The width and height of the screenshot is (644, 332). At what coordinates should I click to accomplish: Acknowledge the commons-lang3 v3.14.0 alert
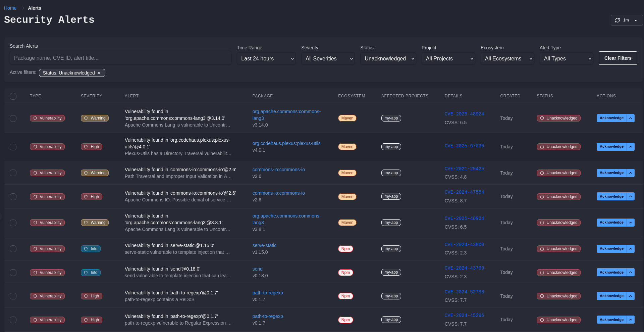[611, 118]
